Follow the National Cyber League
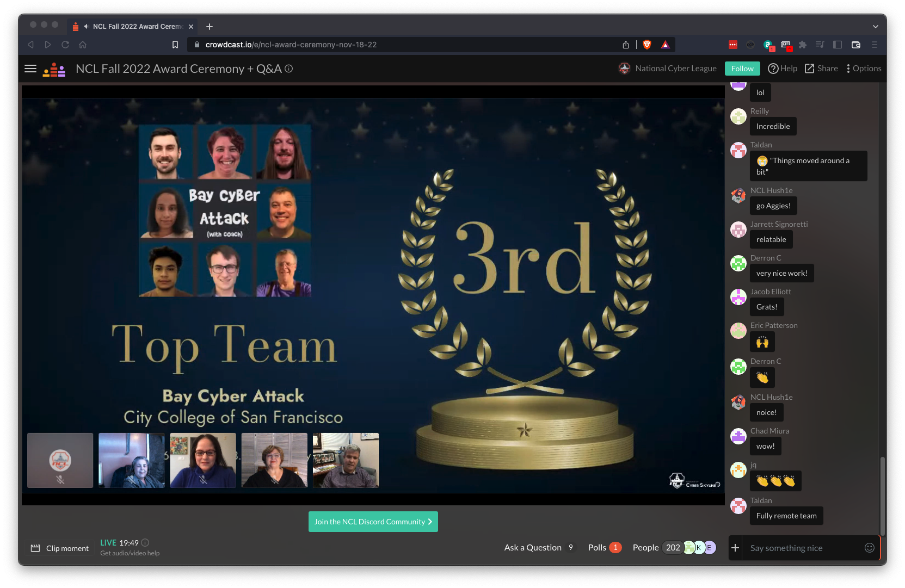905x588 pixels. 742,69
